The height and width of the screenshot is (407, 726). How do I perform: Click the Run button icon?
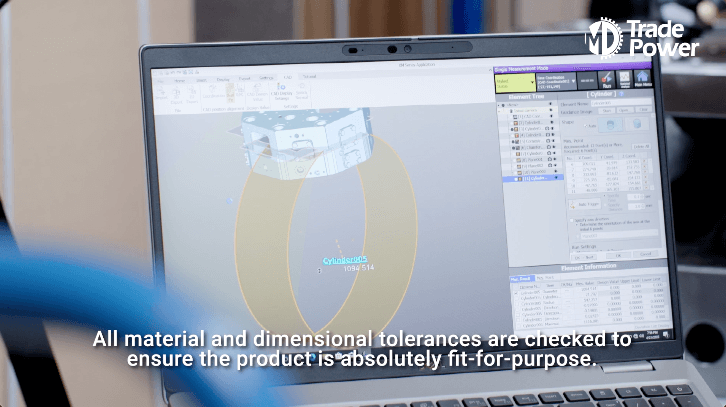click(x=606, y=80)
